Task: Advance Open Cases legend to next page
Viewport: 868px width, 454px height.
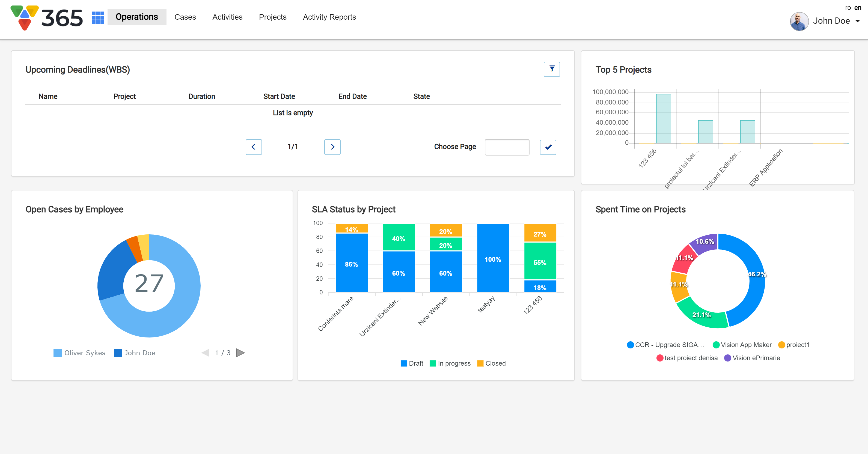Action: (240, 353)
